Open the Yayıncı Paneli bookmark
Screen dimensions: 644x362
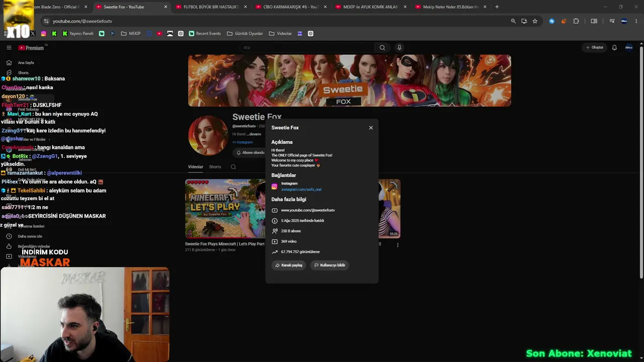point(78,34)
